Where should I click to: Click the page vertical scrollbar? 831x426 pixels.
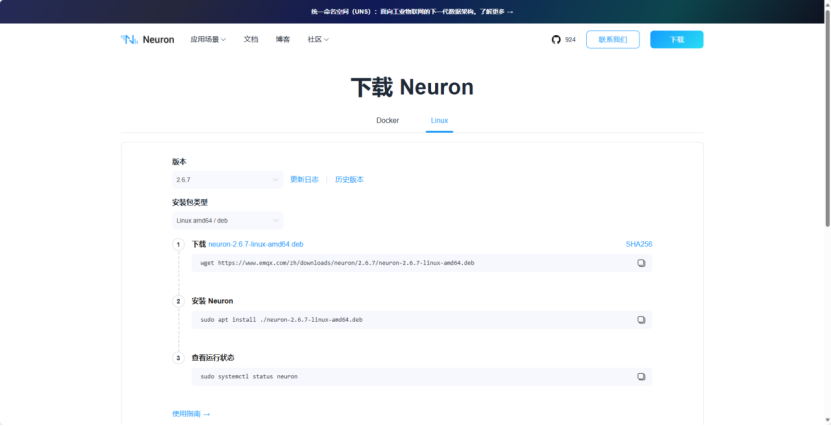(828, 117)
